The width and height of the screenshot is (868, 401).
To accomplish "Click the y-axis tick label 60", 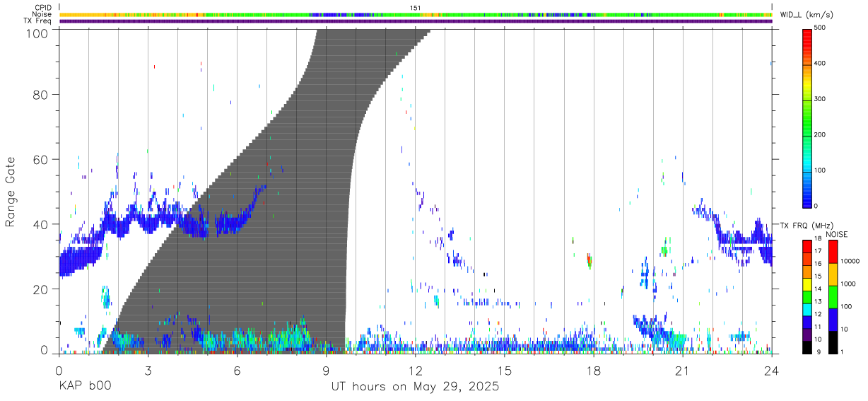I will point(42,159).
